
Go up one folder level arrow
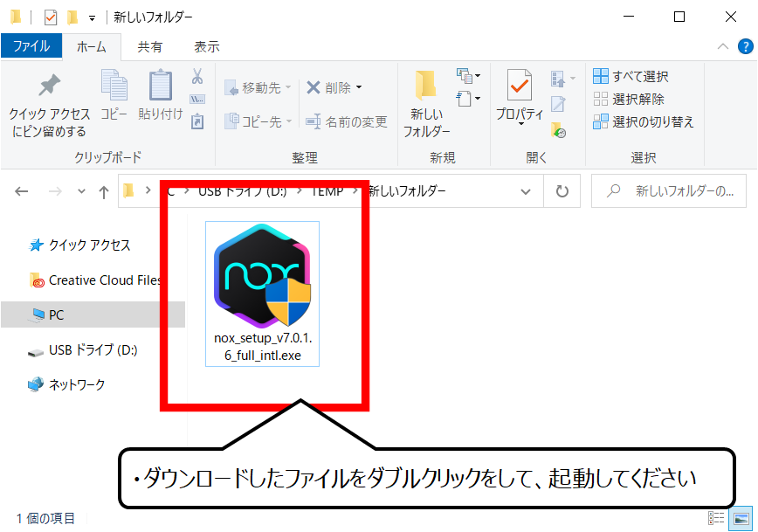(103, 192)
